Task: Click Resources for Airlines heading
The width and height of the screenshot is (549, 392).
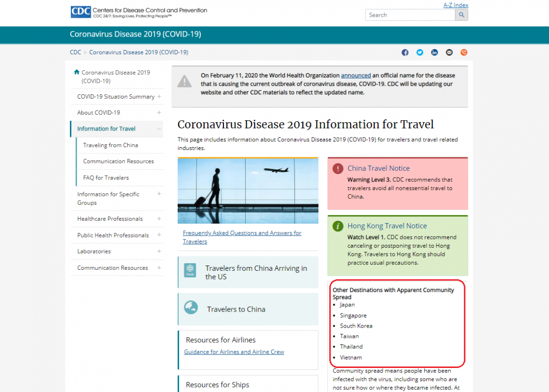Action: coord(221,340)
